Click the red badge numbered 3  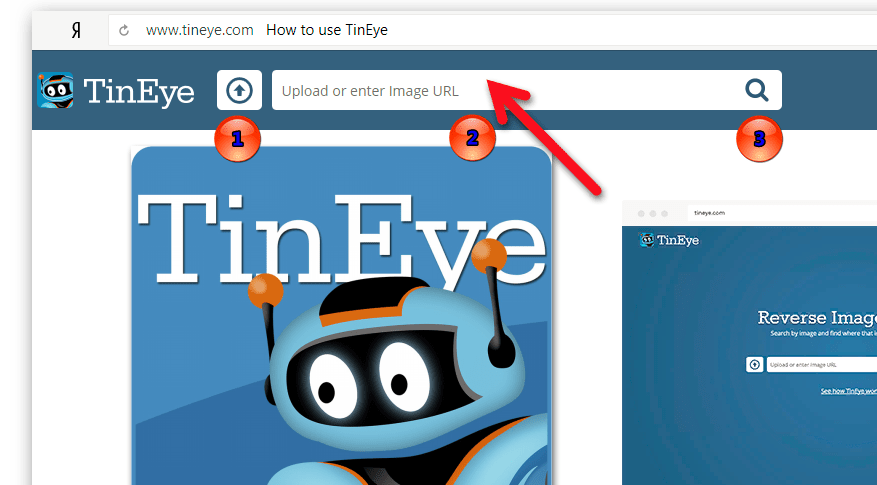(759, 140)
